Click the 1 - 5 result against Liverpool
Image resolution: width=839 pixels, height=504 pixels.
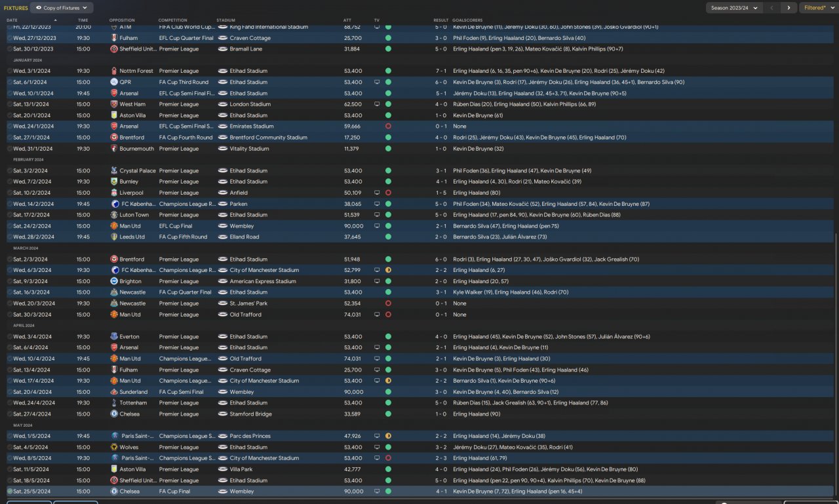point(440,193)
